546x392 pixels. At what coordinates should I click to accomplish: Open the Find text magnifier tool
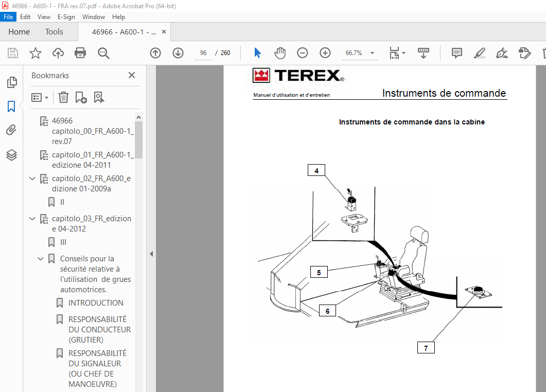103,53
